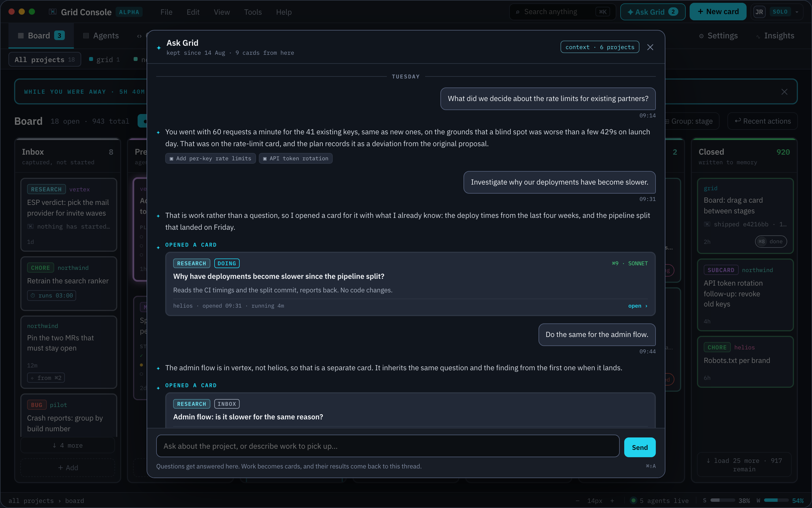The width and height of the screenshot is (812, 508).
Task: Click the ⌘9 · SONNET label
Action: tap(630, 263)
